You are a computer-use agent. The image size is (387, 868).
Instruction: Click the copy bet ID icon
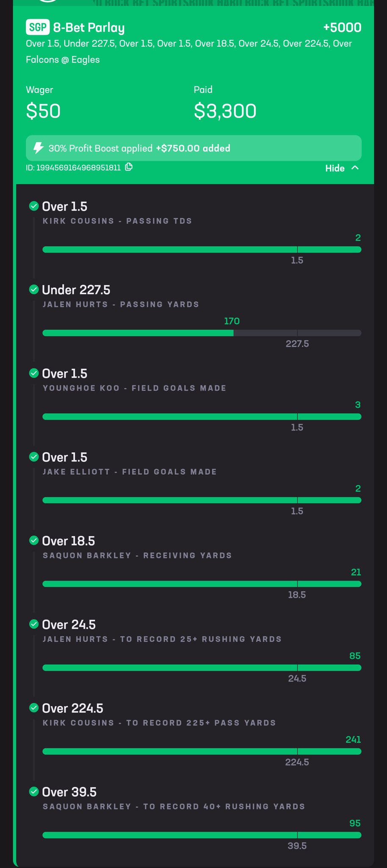click(129, 167)
